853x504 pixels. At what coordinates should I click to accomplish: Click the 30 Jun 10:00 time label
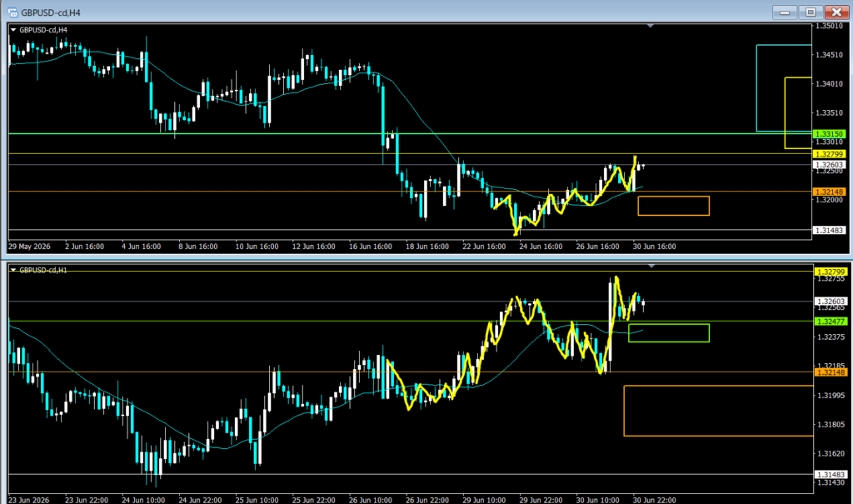(x=597, y=500)
